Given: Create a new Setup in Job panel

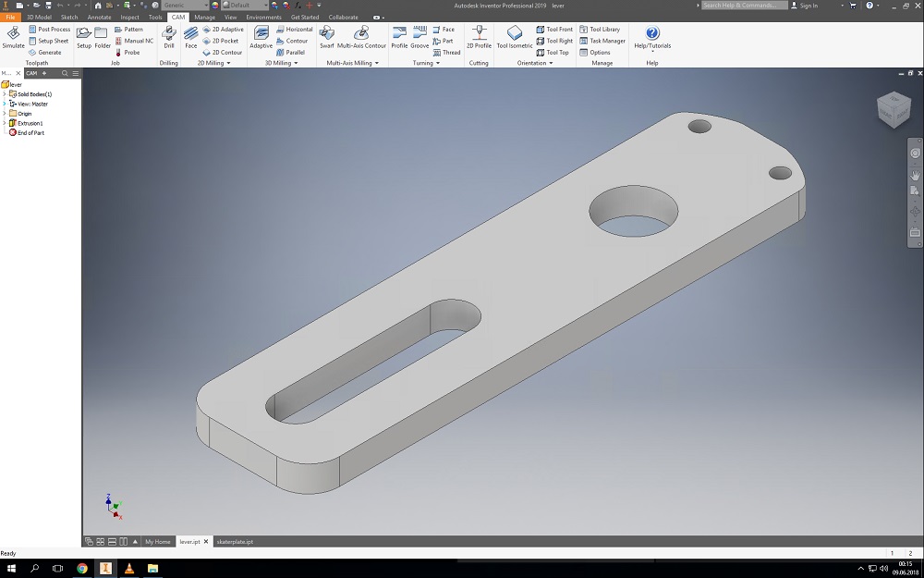Looking at the screenshot, I should (84, 37).
